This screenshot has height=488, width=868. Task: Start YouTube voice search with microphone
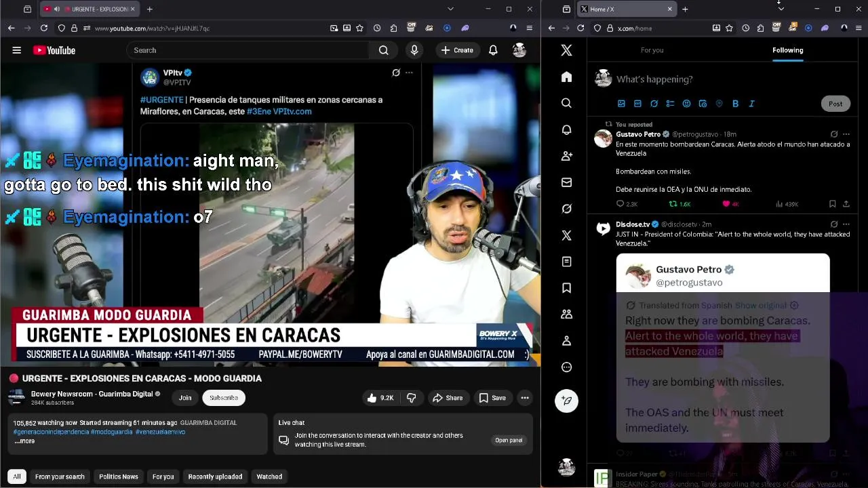pos(414,50)
